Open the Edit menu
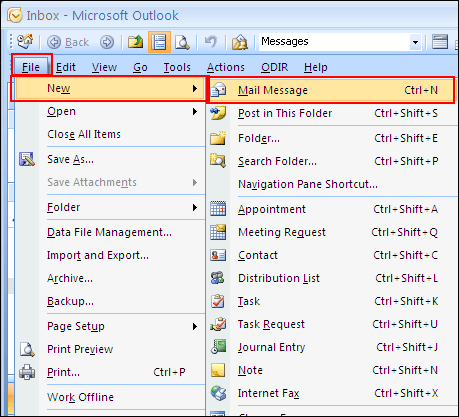459x417 pixels. tap(66, 67)
